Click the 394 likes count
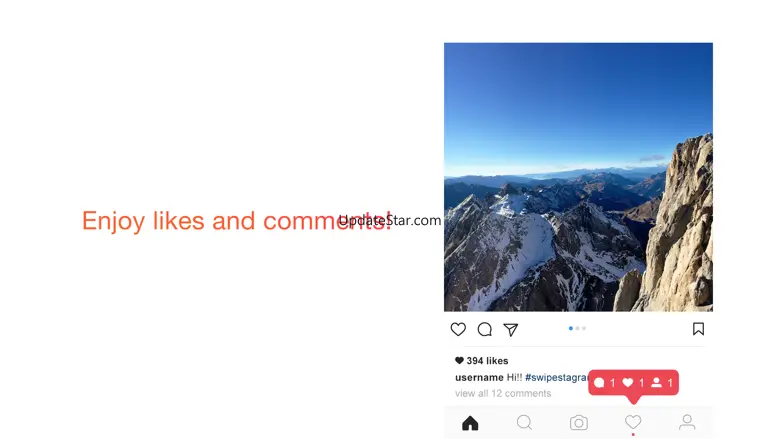The image size is (780, 439). tap(482, 360)
